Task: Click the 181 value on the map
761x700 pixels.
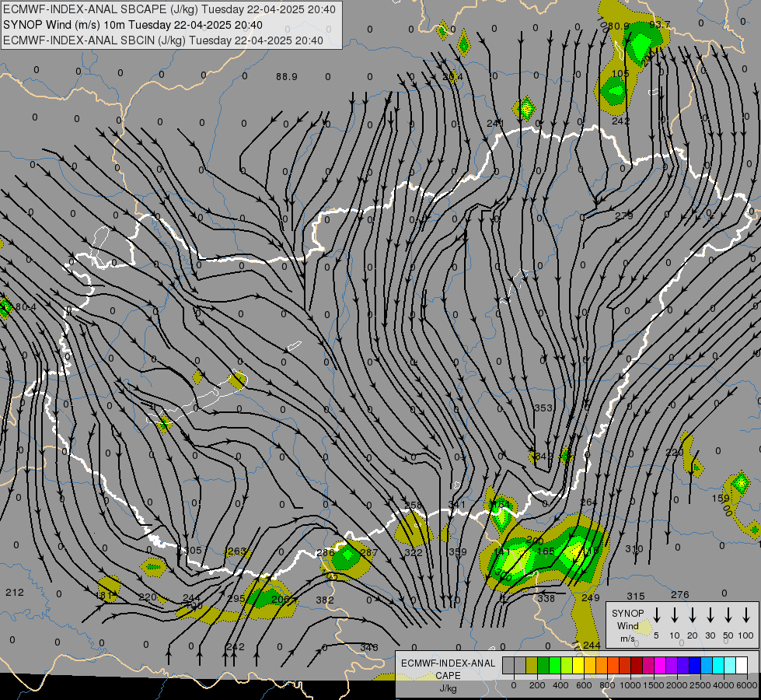Action: (x=105, y=596)
